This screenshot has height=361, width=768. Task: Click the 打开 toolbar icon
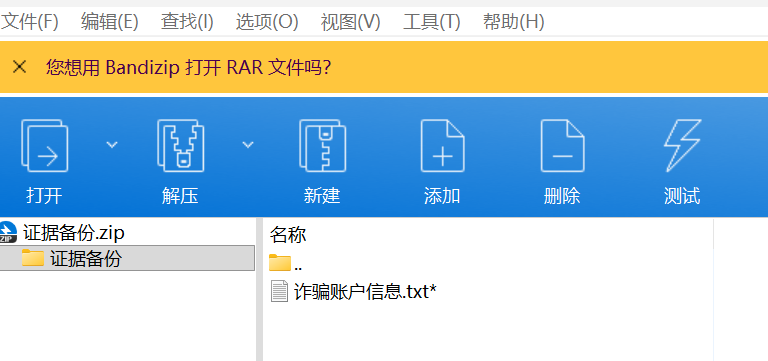(45, 145)
